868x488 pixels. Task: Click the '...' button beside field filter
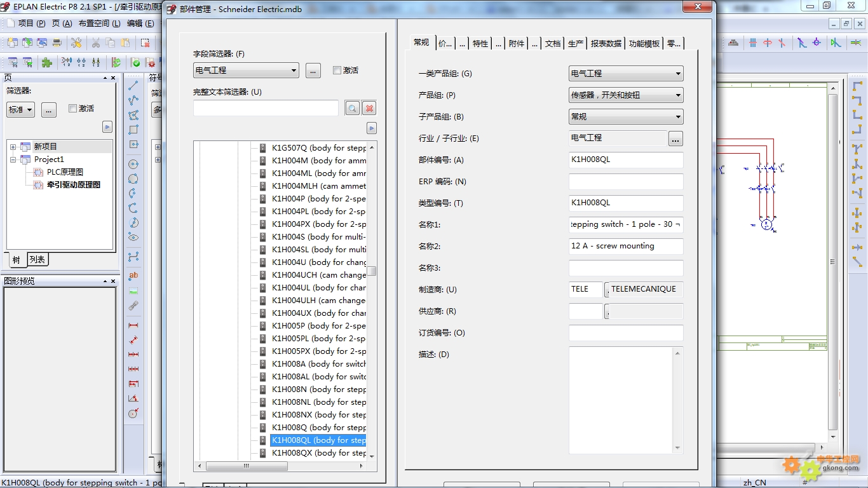point(313,71)
